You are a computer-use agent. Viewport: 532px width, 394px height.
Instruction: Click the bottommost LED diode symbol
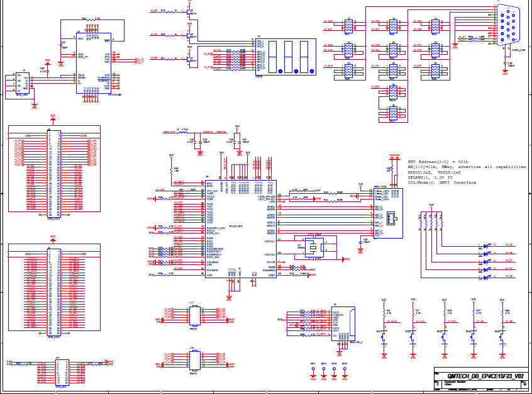click(x=487, y=278)
